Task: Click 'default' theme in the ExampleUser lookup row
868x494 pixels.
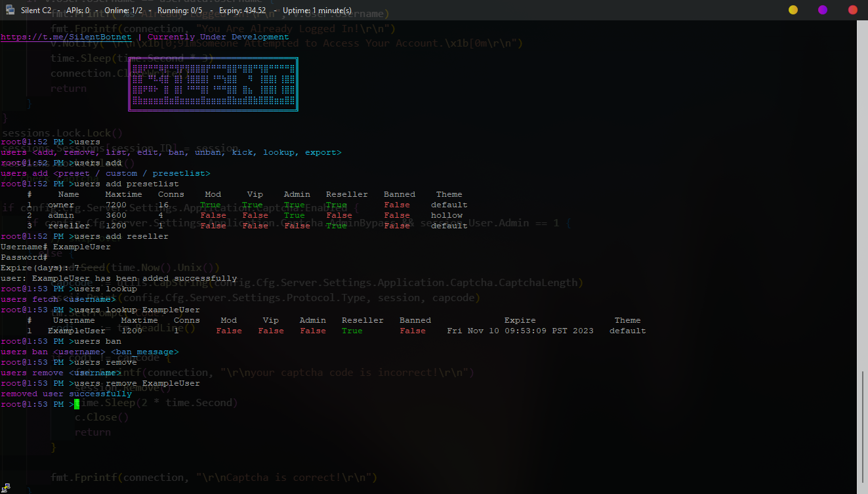Action: pyautogui.click(x=628, y=331)
